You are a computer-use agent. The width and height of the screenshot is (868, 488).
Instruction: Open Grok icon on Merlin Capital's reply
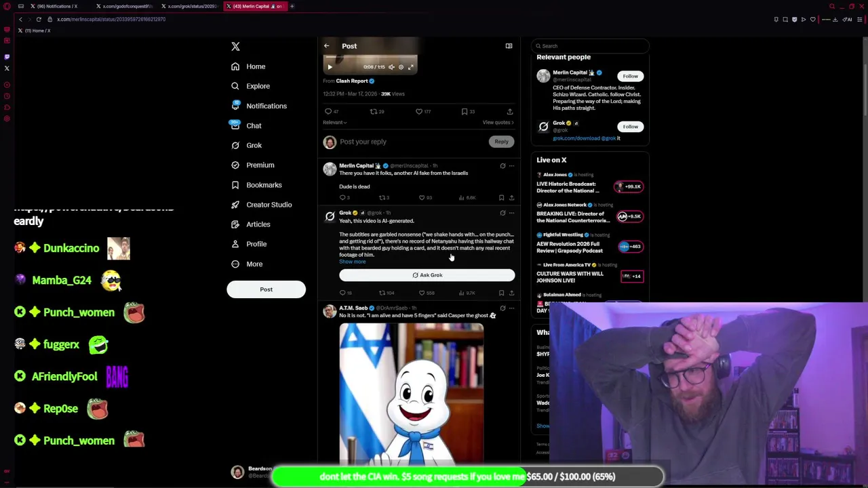pos(502,166)
